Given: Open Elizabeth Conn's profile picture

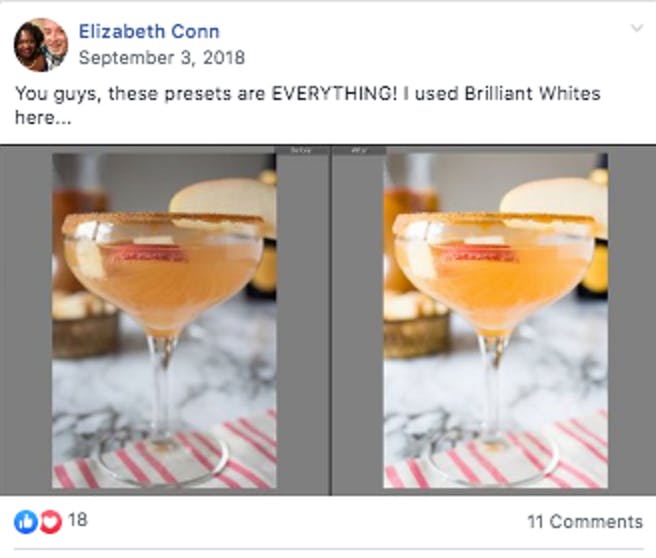Looking at the screenshot, I should click(41, 45).
